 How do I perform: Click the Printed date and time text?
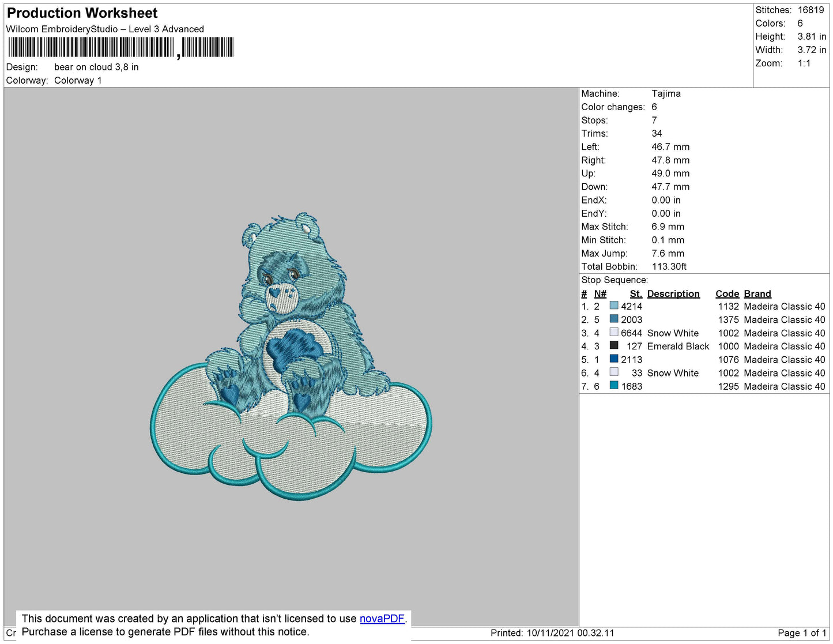point(552,633)
